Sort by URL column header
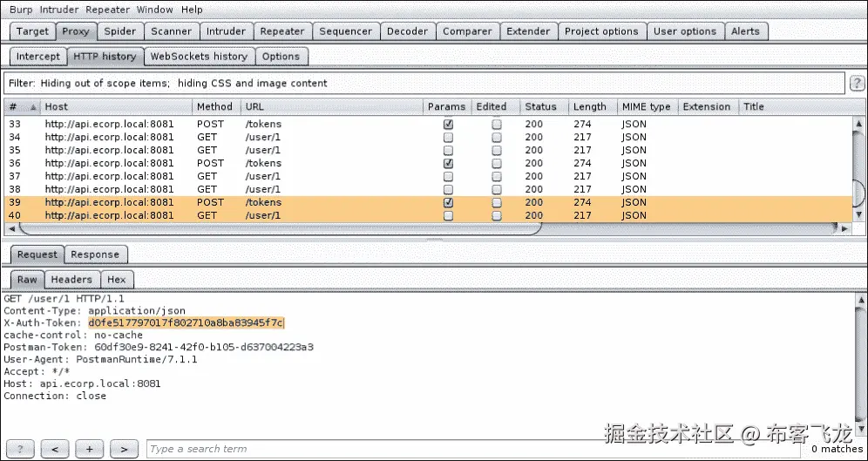This screenshot has height=461, width=868. tap(332, 107)
